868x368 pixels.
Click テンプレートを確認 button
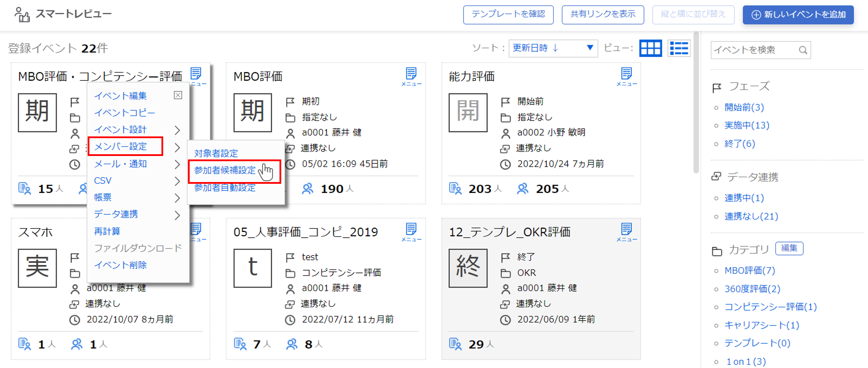(508, 15)
